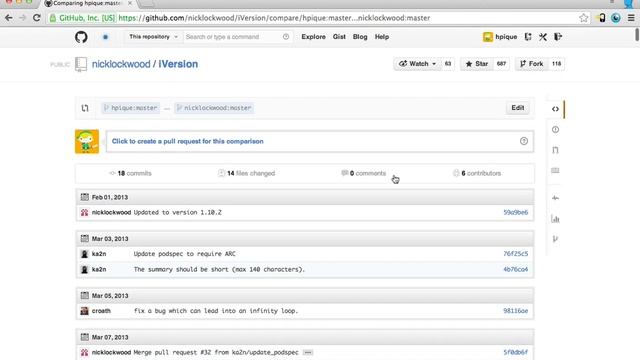Open the Blog menu item
The image size is (640, 360).
pos(360,37)
